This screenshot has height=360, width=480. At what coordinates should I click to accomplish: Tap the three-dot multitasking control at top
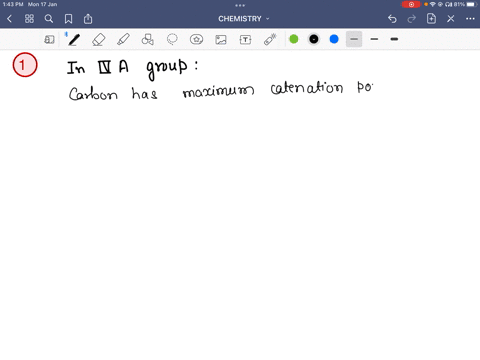click(x=240, y=5)
